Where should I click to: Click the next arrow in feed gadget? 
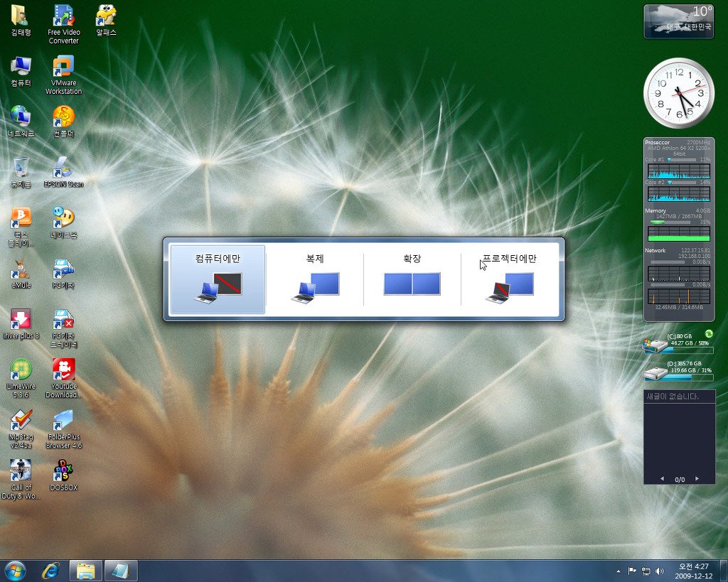click(697, 479)
